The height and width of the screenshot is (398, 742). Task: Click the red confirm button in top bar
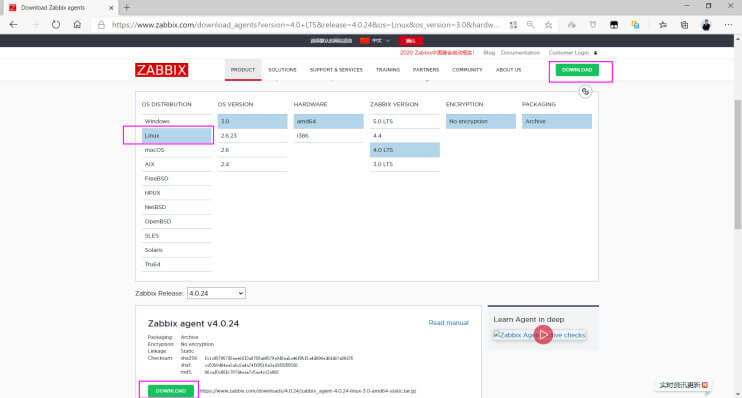click(x=410, y=41)
